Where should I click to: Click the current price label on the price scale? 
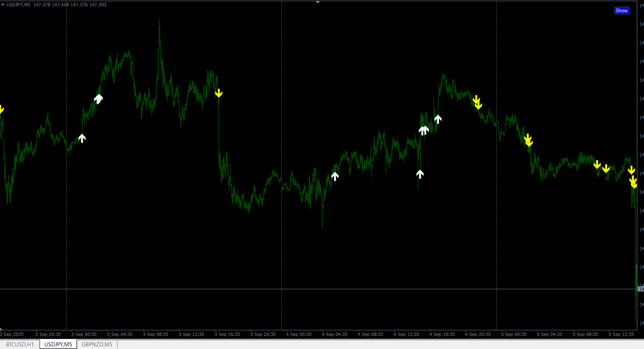(641, 289)
